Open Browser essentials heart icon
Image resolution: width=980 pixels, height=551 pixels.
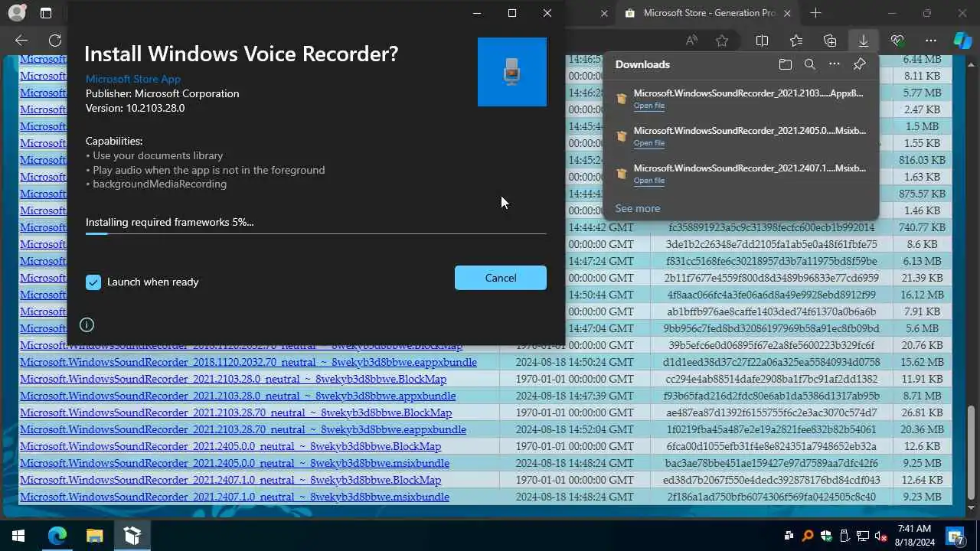point(897,41)
